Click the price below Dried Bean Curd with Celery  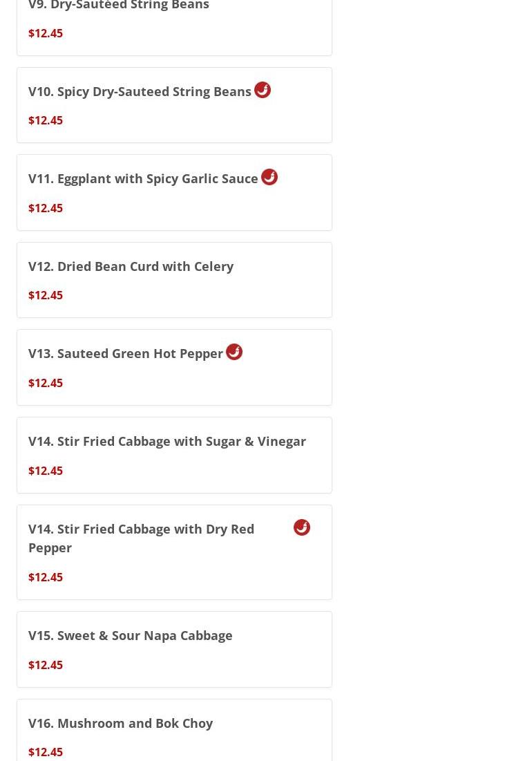(46, 295)
